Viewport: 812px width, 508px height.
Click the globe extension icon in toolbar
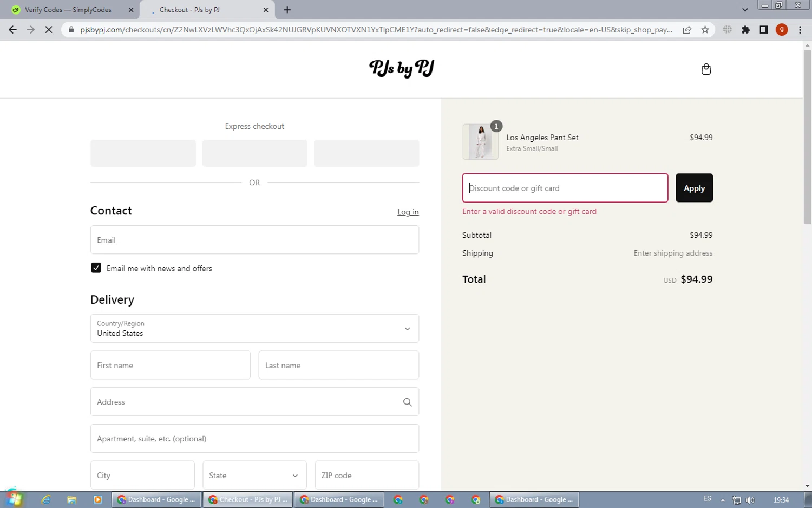pos(728,30)
